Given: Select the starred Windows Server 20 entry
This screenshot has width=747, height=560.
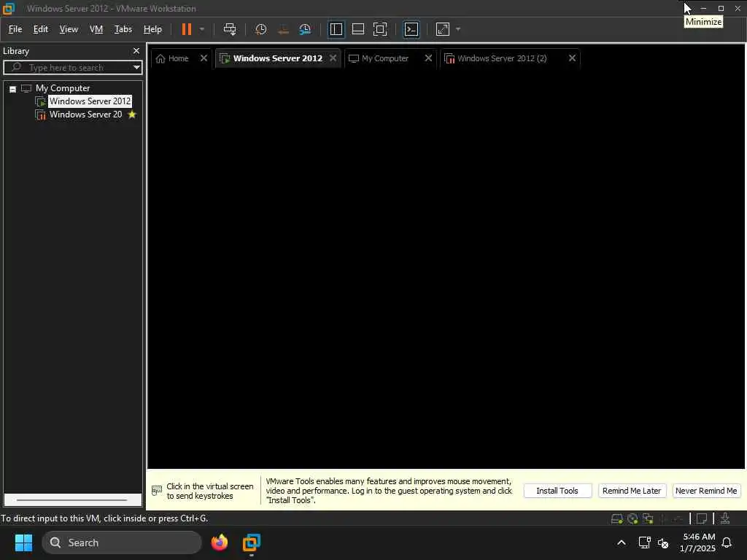Looking at the screenshot, I should coord(85,114).
